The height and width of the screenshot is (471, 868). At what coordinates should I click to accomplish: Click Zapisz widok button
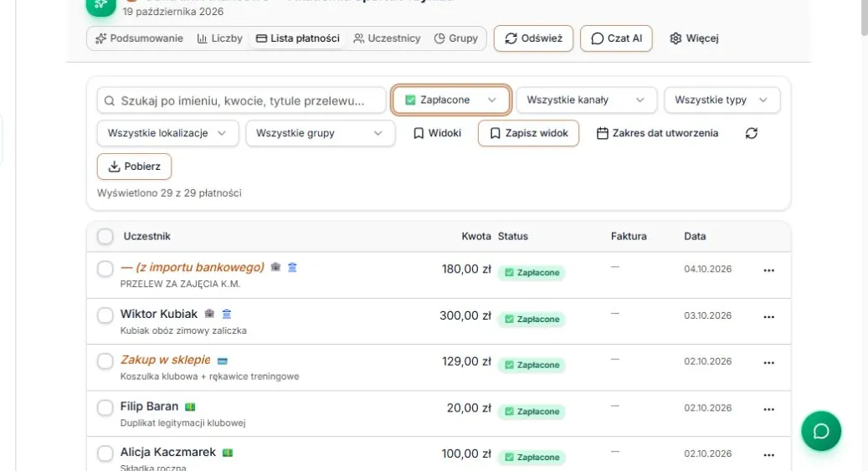529,133
